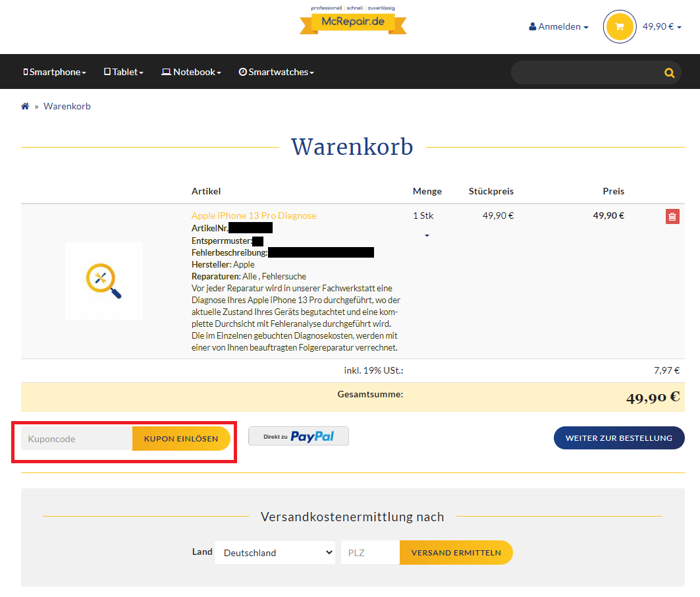Click the Menge column header
Viewport: 700px width, 597px height.
[427, 191]
